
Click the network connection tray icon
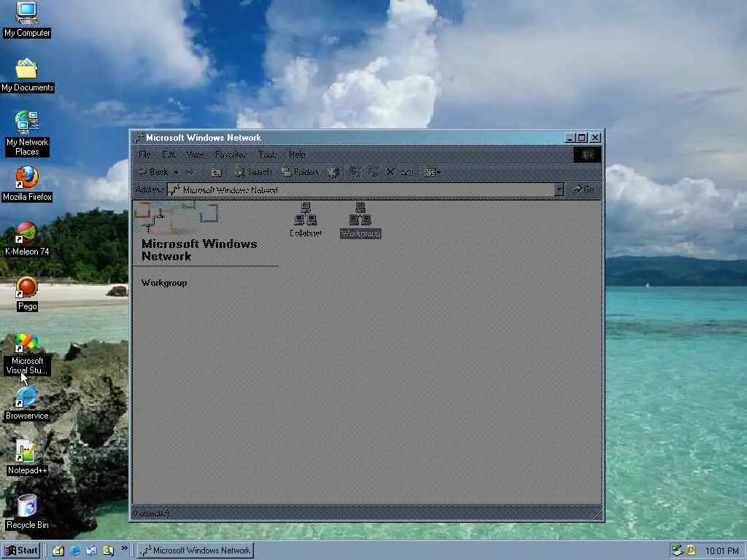tap(678, 551)
